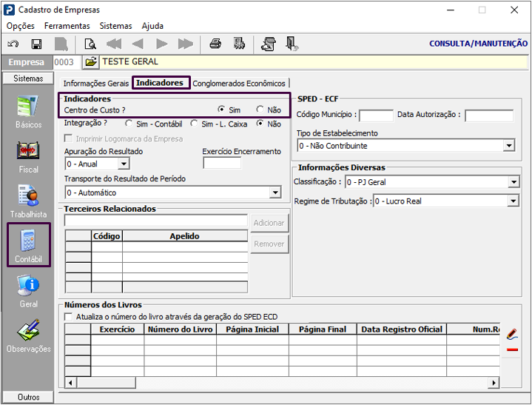532x405 pixels.
Task: Click the save floppy disk icon
Action: coord(36,44)
